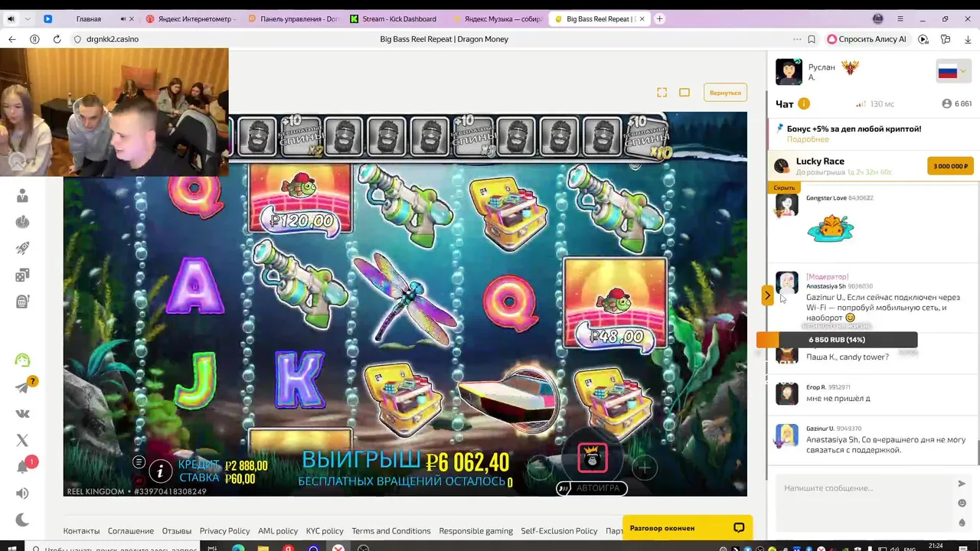Switch to theater view rectangle icon
The height and width of the screenshot is (551, 980).
[x=684, y=93]
